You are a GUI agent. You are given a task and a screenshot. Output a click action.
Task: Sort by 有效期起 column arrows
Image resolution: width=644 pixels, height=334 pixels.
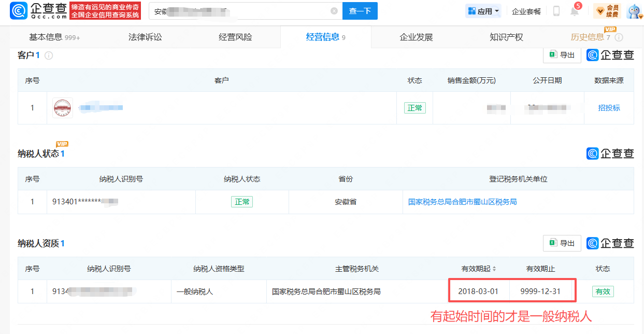(494, 269)
